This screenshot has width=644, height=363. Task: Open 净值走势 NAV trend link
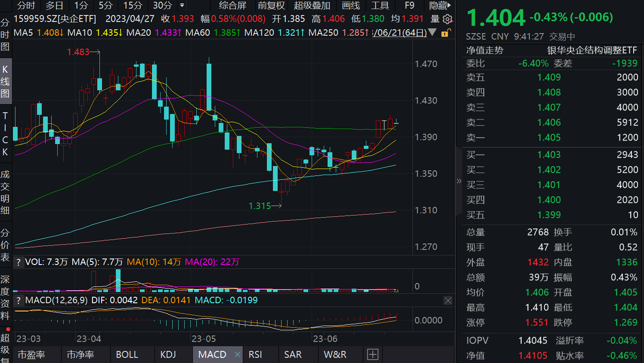485,50
